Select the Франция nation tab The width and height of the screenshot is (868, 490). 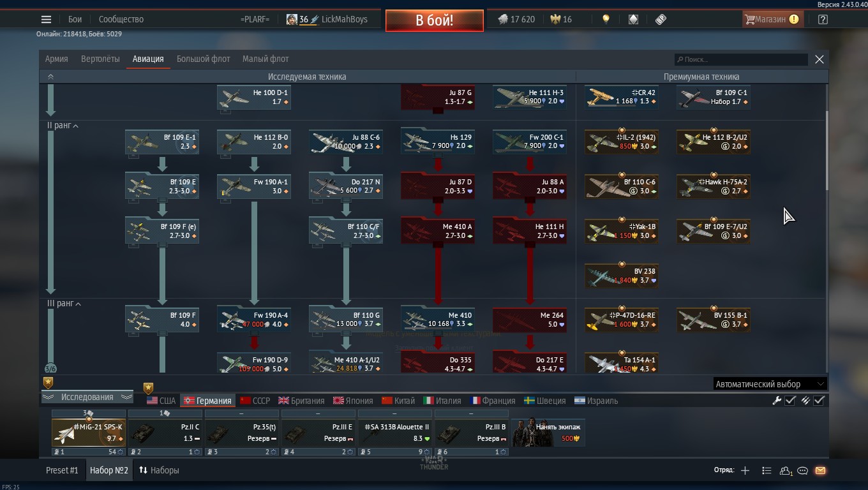(493, 401)
